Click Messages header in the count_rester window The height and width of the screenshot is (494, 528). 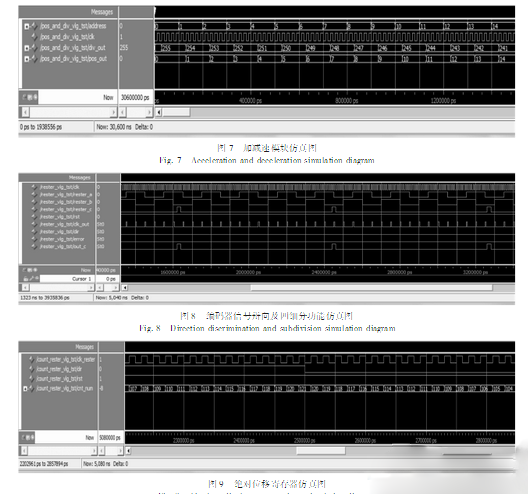pos(85,347)
